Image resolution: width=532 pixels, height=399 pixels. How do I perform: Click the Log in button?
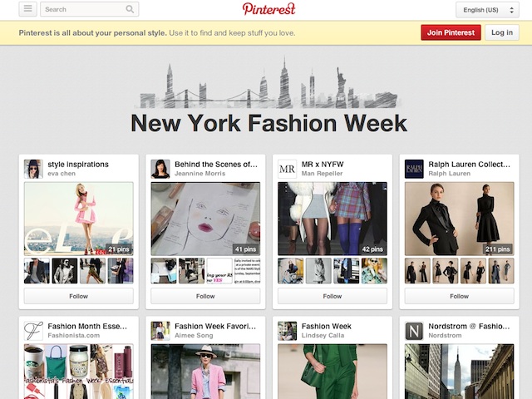click(x=502, y=32)
